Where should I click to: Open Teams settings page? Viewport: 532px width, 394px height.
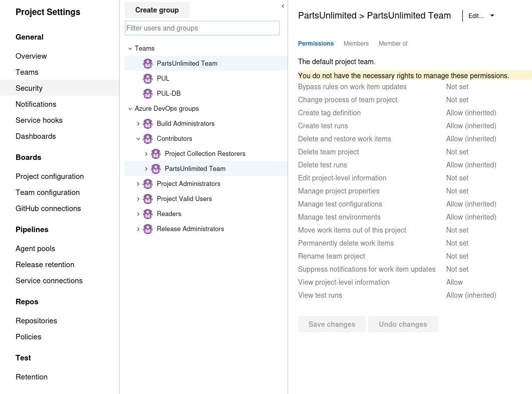27,72
